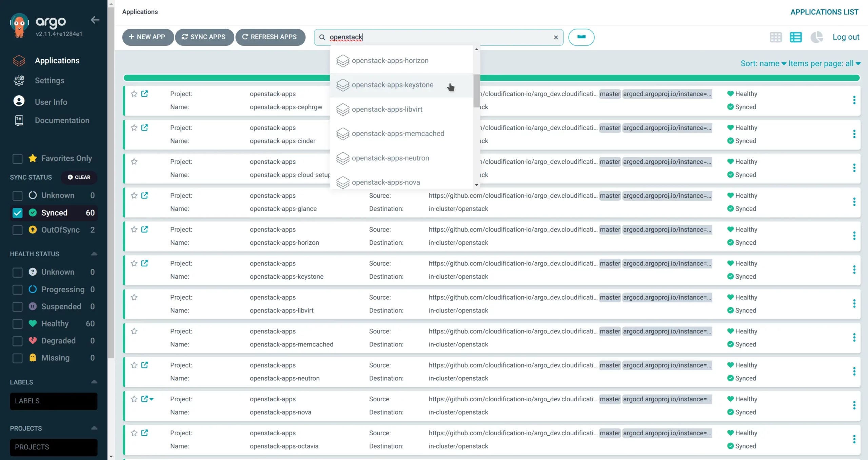Open Items per page dropdown
This screenshot has height=460, width=868.
(x=824, y=63)
